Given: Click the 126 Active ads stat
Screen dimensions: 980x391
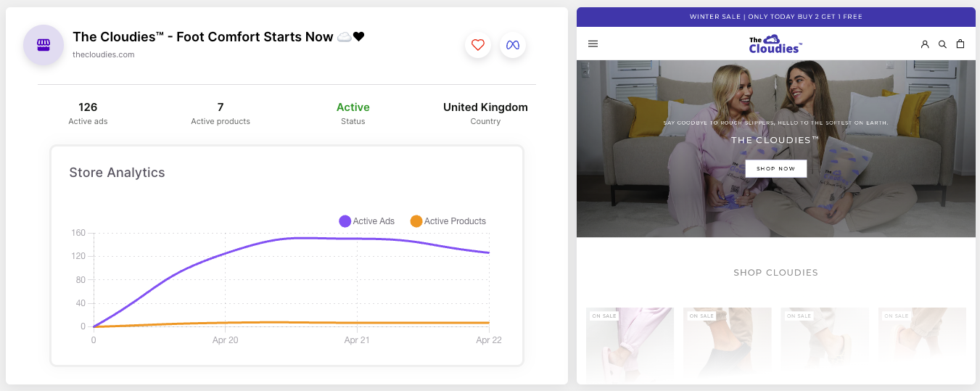Looking at the screenshot, I should tap(88, 112).
